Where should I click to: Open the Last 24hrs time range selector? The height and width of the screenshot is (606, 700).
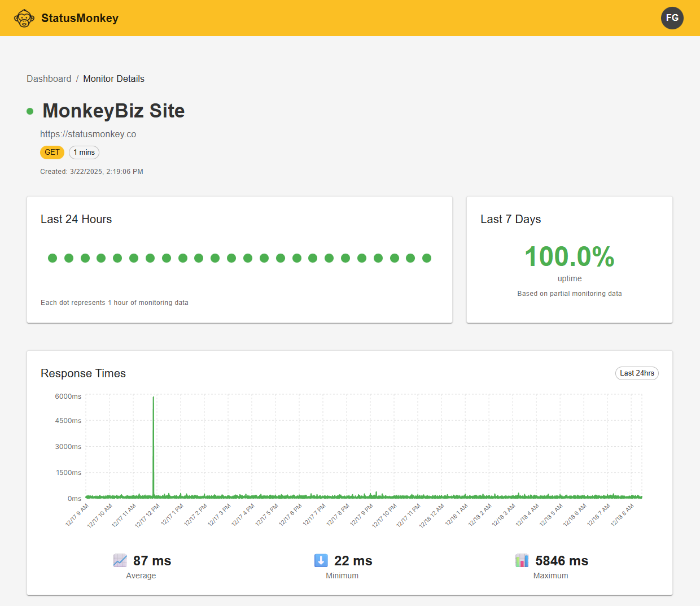coord(637,373)
